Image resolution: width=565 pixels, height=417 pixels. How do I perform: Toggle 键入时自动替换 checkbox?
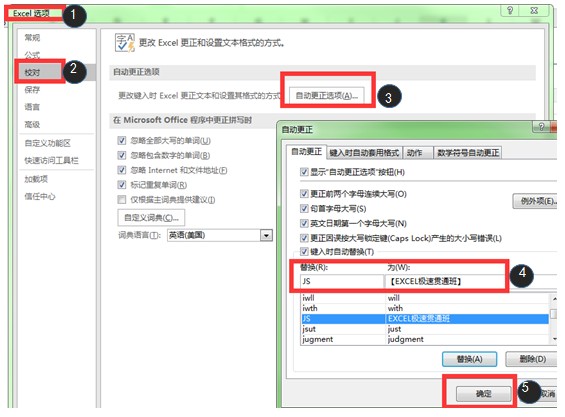(304, 252)
